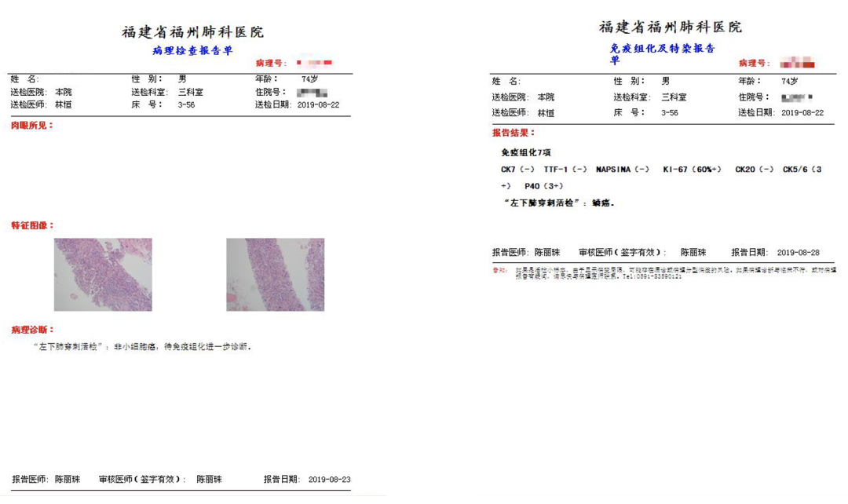This screenshot has width=848, height=504.
Task: Select the CK7 (-) result
Action: click(x=517, y=170)
